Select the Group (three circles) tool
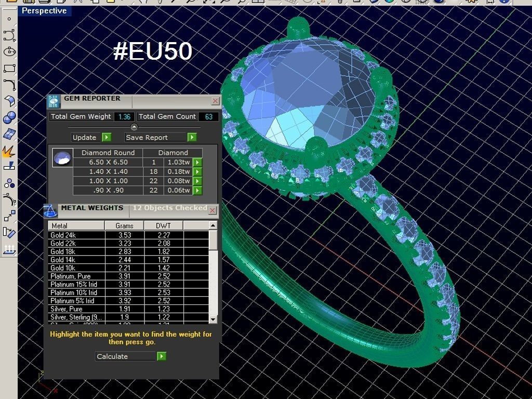The image size is (532, 399). [9, 183]
